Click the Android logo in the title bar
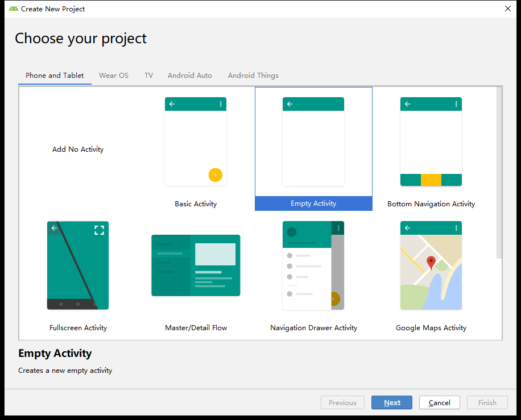 14,9
